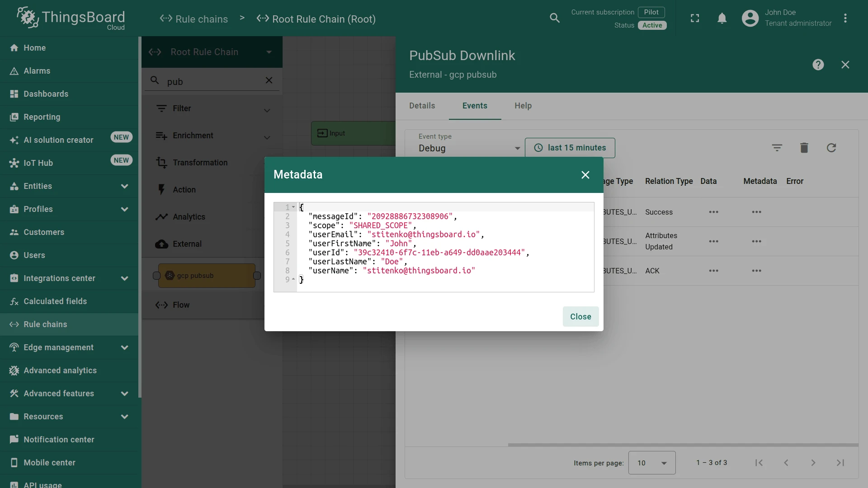Clear events with trash icon
Image resolution: width=868 pixels, height=488 pixels.
click(x=804, y=148)
